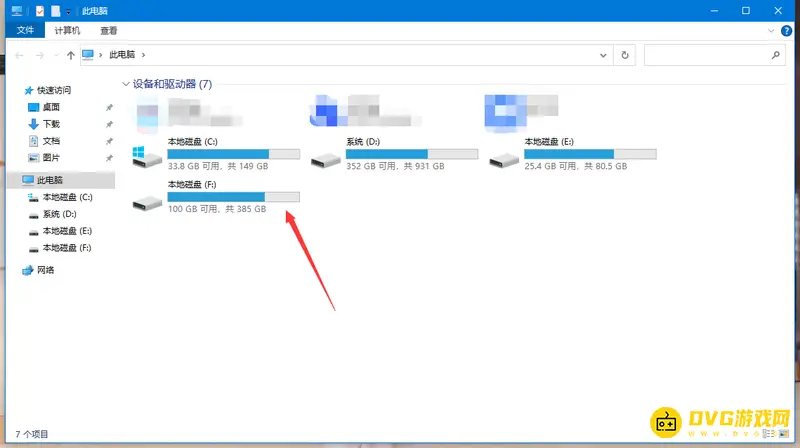The image size is (800, 448).
Task: Refresh the current folder view
Action: tap(625, 54)
